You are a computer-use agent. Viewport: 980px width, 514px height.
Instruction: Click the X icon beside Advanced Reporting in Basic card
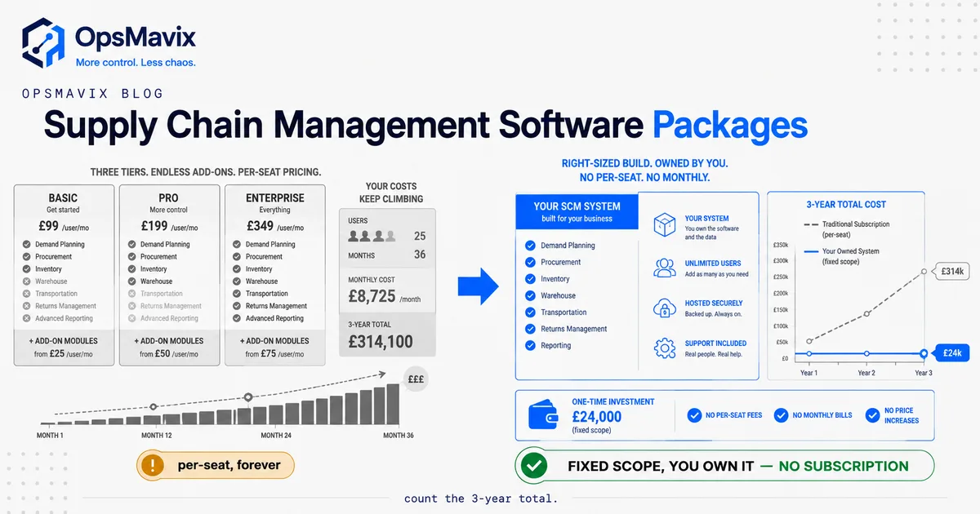[x=27, y=318]
